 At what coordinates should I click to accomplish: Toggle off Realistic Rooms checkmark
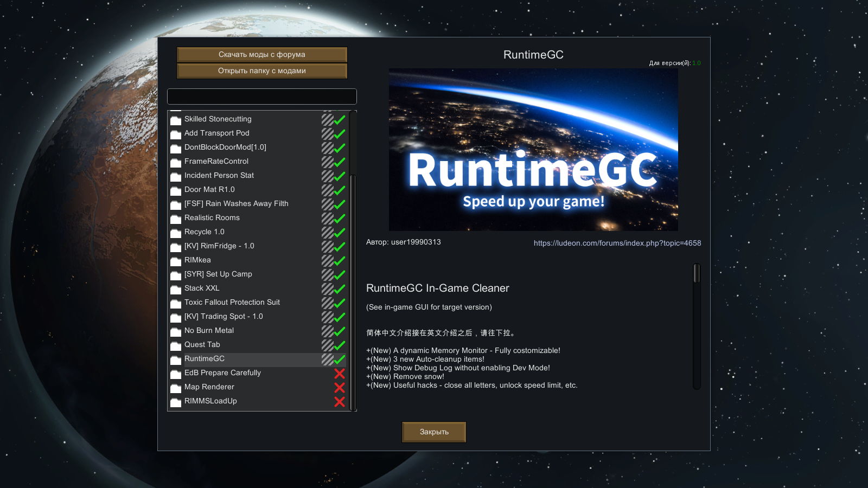pyautogui.click(x=340, y=218)
